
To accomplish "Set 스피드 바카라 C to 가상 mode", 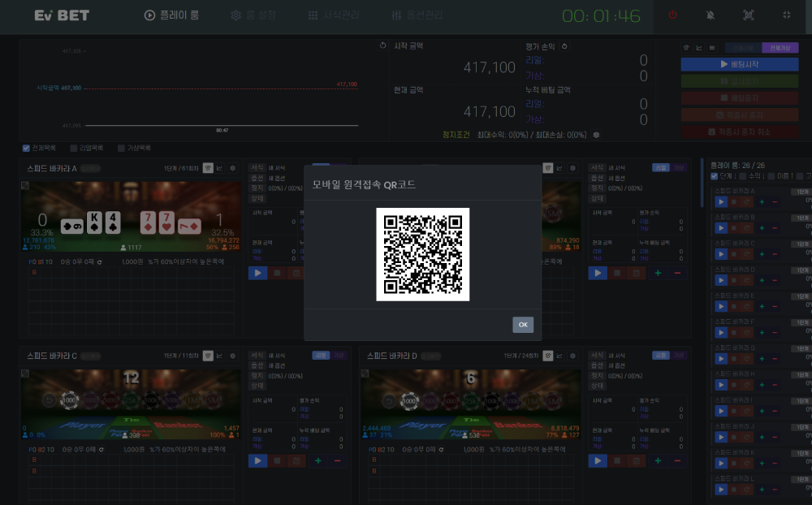I will (339, 356).
